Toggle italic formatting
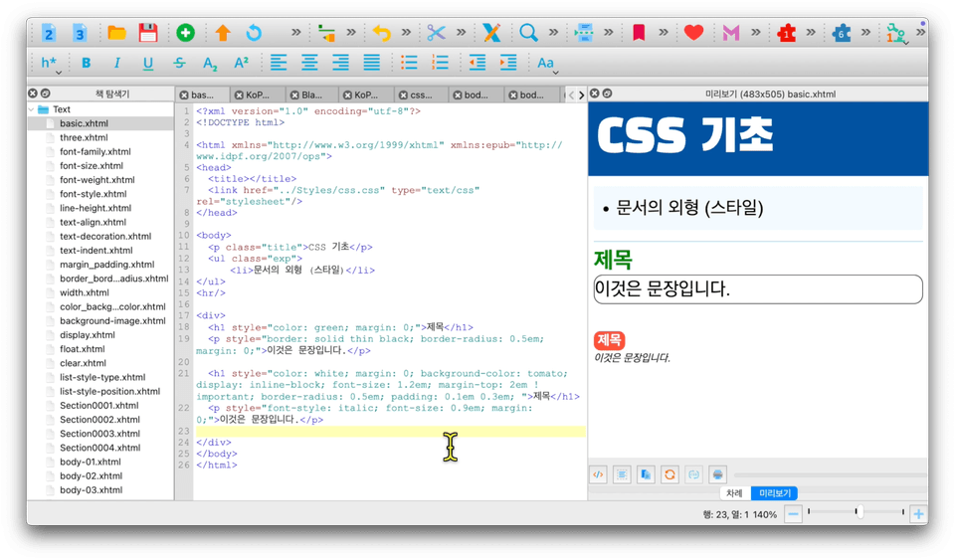 (x=117, y=63)
